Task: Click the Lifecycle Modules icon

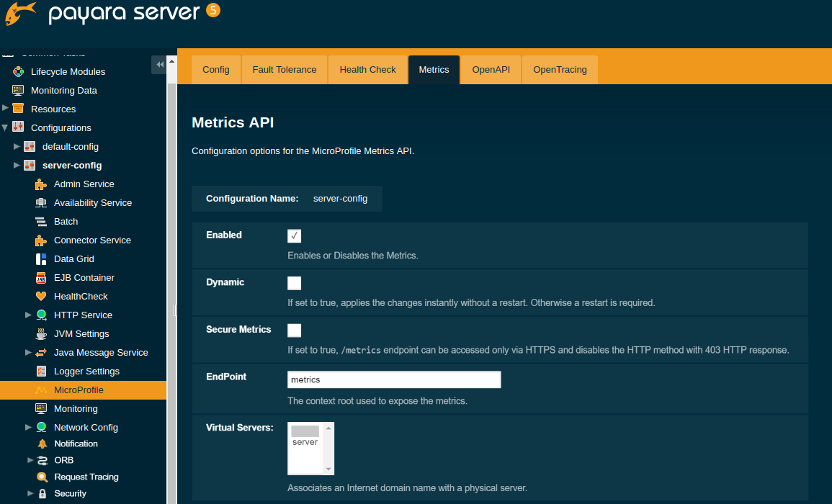Action: [x=18, y=71]
